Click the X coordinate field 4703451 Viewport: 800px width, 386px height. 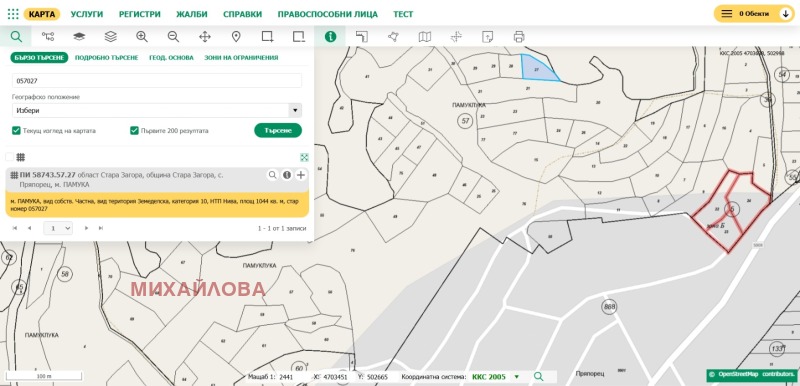(x=336, y=377)
